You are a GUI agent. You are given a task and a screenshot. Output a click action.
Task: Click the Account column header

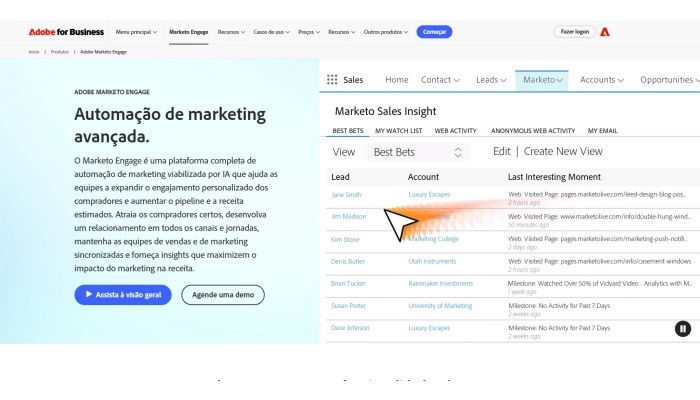coord(423,177)
